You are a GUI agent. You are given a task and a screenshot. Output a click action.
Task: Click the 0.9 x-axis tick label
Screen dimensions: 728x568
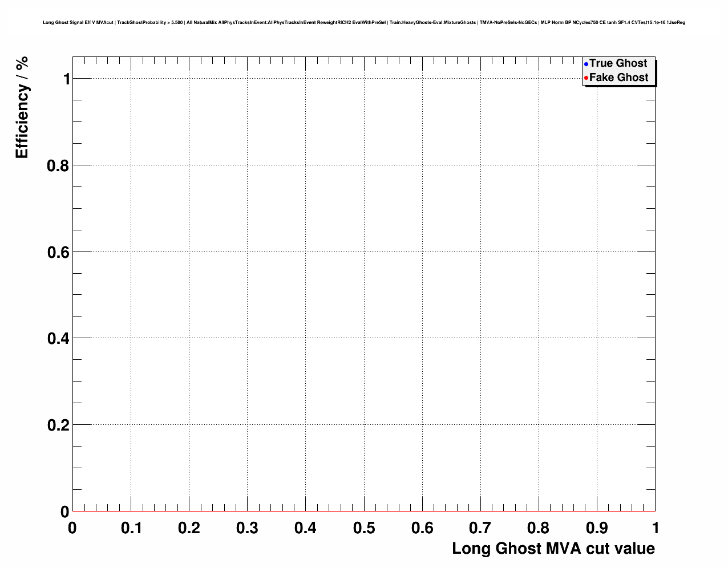pos(597,528)
